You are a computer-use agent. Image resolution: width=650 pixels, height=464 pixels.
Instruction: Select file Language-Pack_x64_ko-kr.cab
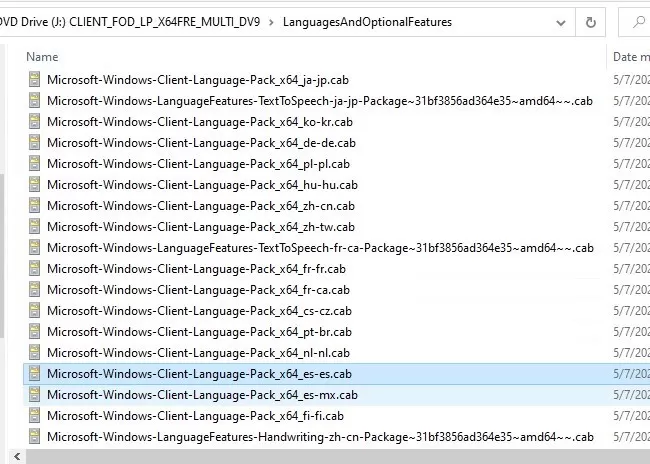click(x=200, y=122)
